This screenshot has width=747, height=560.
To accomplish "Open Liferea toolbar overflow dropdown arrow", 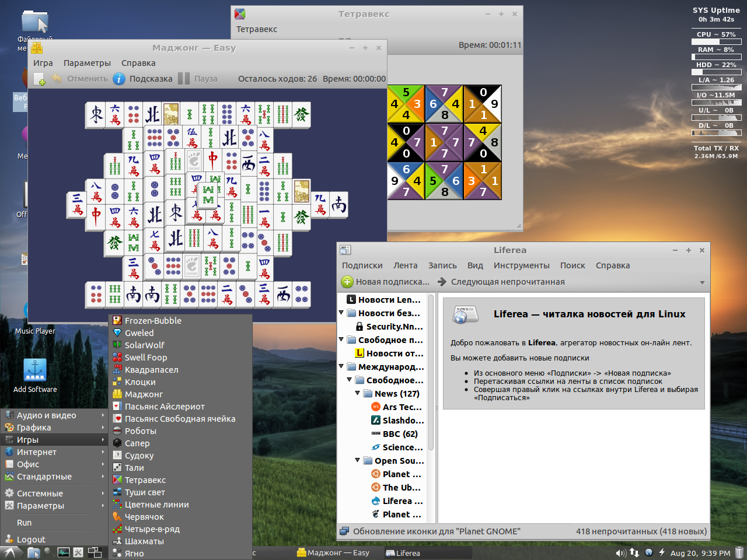I will click(702, 282).
